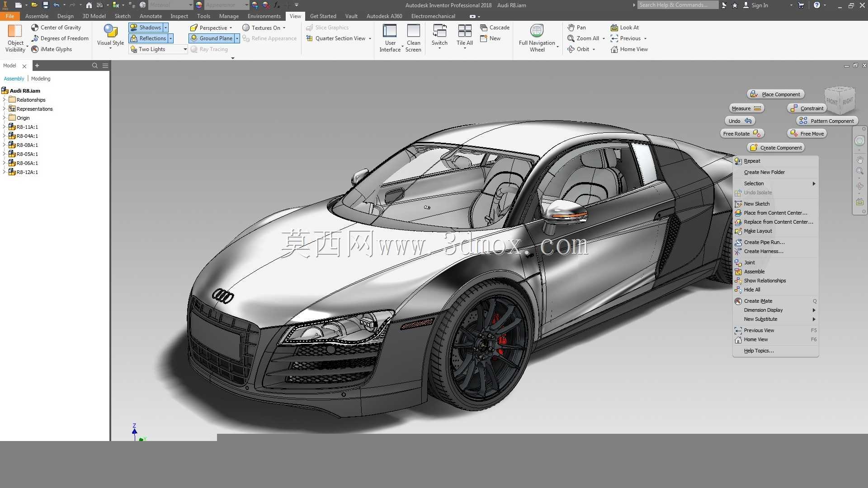Screen dimensions: 868x488
Task: Click the Home icon in quick access toolbar
Action: [x=89, y=5]
